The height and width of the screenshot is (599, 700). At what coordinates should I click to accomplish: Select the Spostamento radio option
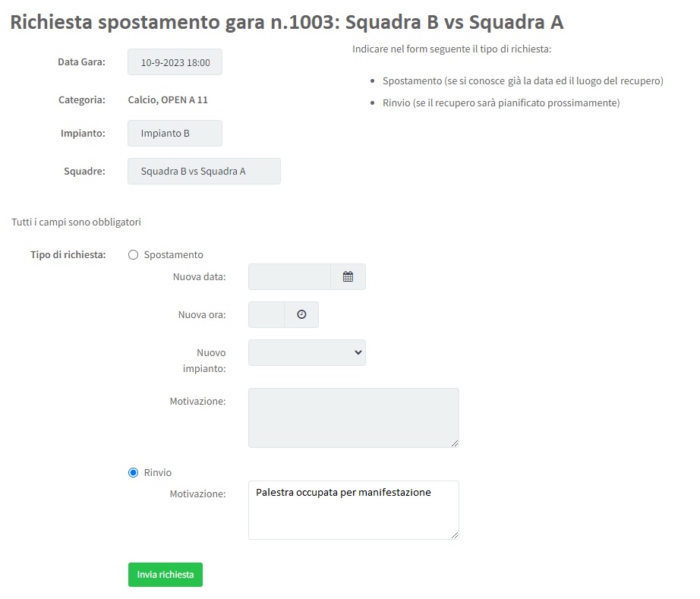pyautogui.click(x=134, y=255)
